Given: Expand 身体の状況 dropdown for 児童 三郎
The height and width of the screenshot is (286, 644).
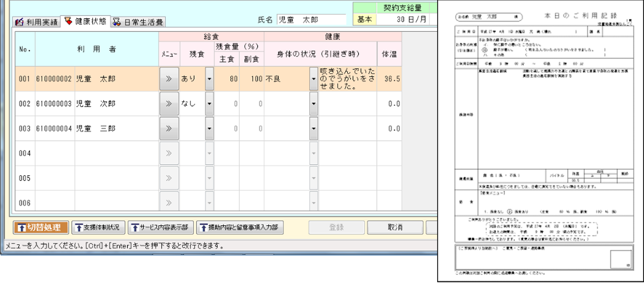Looking at the screenshot, I should (314, 128).
